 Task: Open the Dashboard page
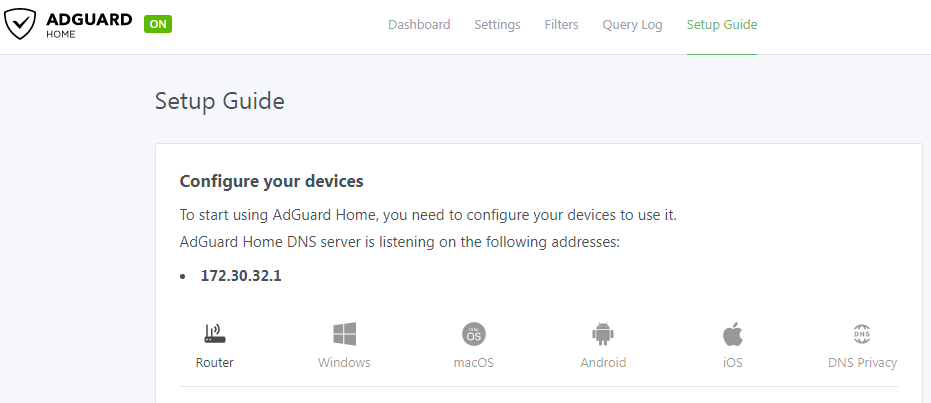click(419, 25)
